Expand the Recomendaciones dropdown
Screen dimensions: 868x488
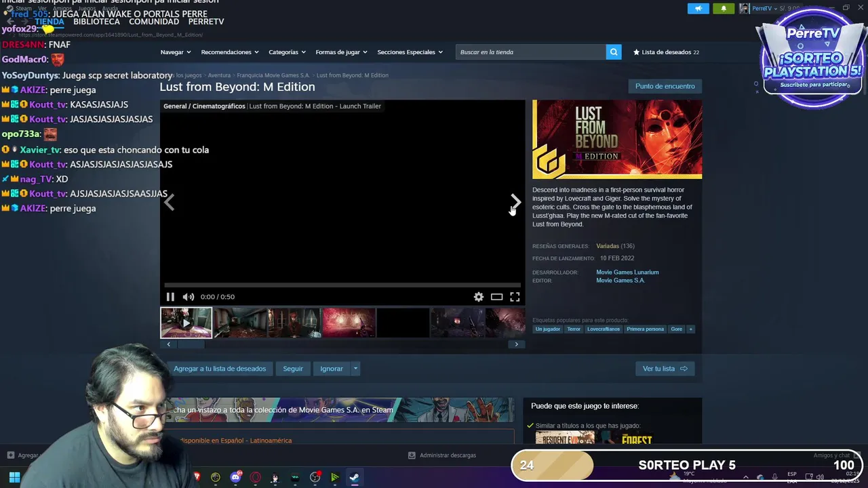[230, 52]
